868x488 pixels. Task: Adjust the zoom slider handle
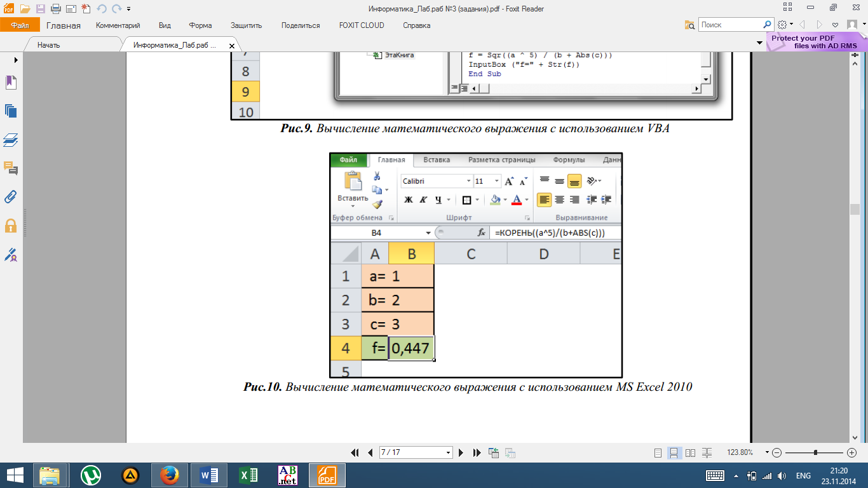coord(815,452)
